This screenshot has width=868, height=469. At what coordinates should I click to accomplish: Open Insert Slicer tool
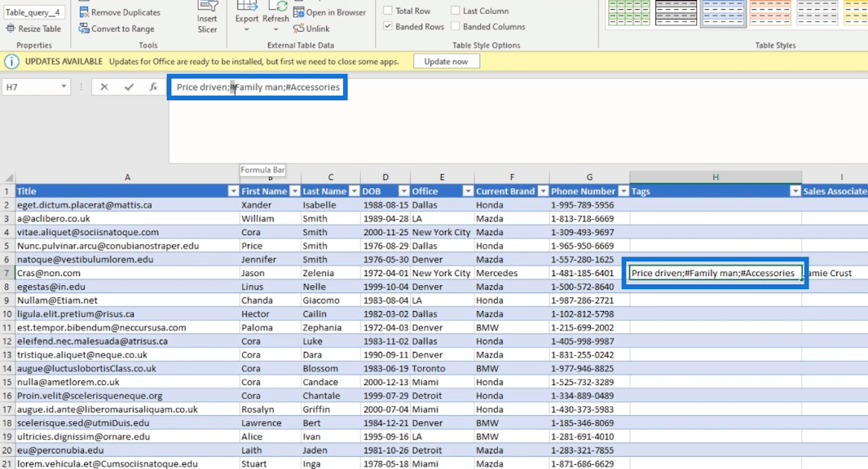pyautogui.click(x=207, y=18)
